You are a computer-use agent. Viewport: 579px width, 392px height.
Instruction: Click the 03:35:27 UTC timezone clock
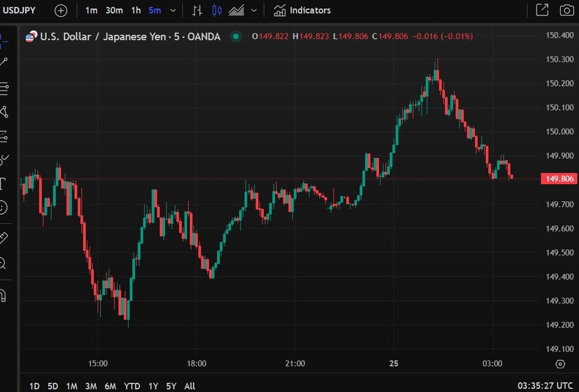[545, 386]
